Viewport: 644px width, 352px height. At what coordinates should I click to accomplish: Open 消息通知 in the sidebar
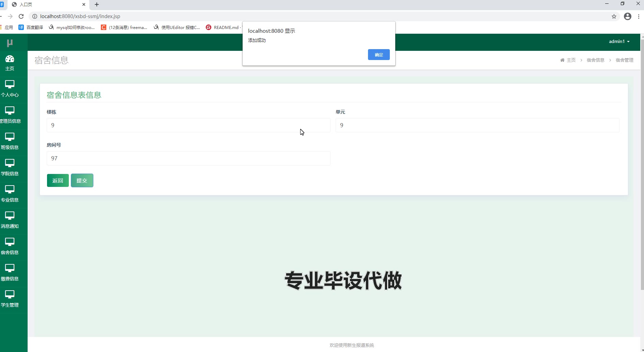click(10, 220)
